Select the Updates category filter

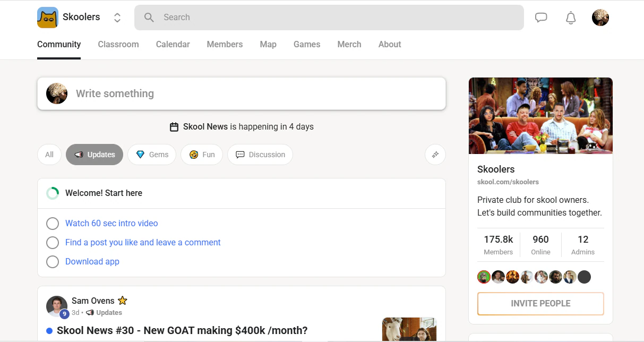[95, 155]
